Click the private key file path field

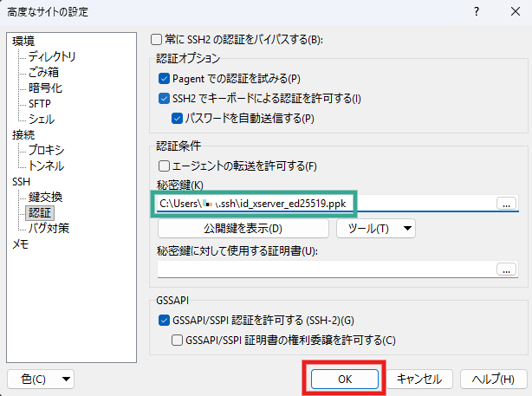pyautogui.click(x=321, y=204)
